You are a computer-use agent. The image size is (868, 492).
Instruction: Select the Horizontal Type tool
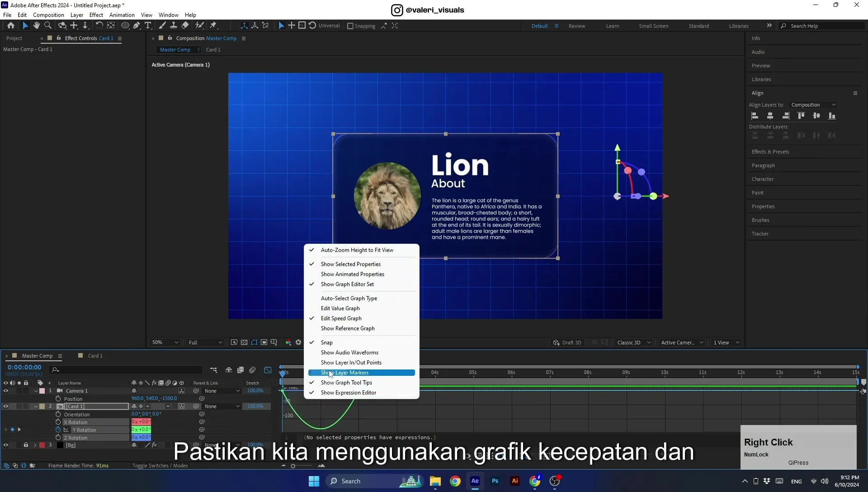148,26
